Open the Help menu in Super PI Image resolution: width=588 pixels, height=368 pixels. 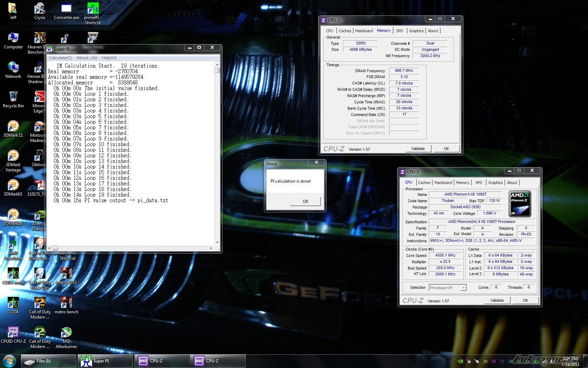[109, 58]
